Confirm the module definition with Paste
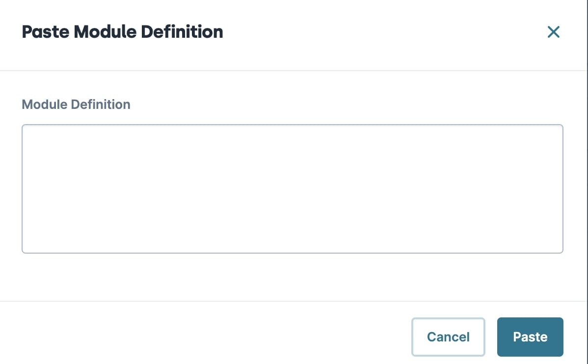This screenshot has width=588, height=364. pyautogui.click(x=530, y=337)
